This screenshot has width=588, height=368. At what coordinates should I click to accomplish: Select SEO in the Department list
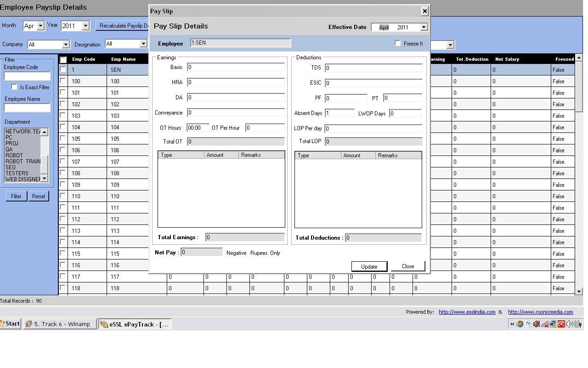click(x=10, y=167)
